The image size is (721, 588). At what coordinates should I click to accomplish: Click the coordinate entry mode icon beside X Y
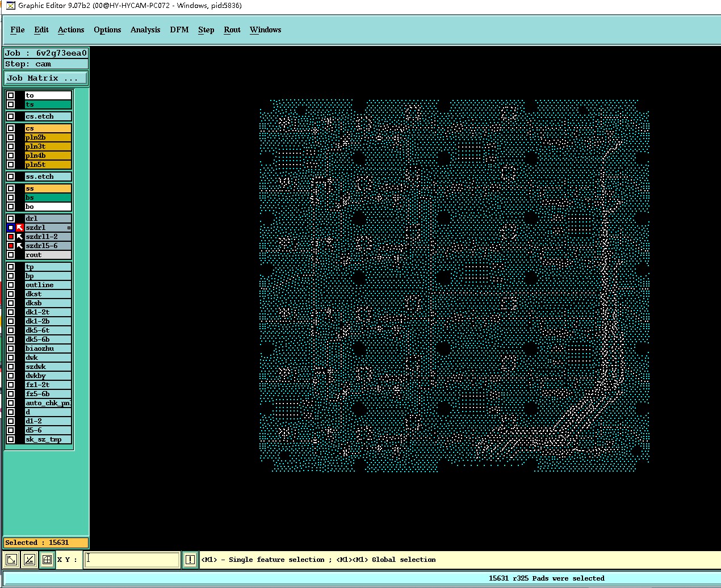click(11, 560)
